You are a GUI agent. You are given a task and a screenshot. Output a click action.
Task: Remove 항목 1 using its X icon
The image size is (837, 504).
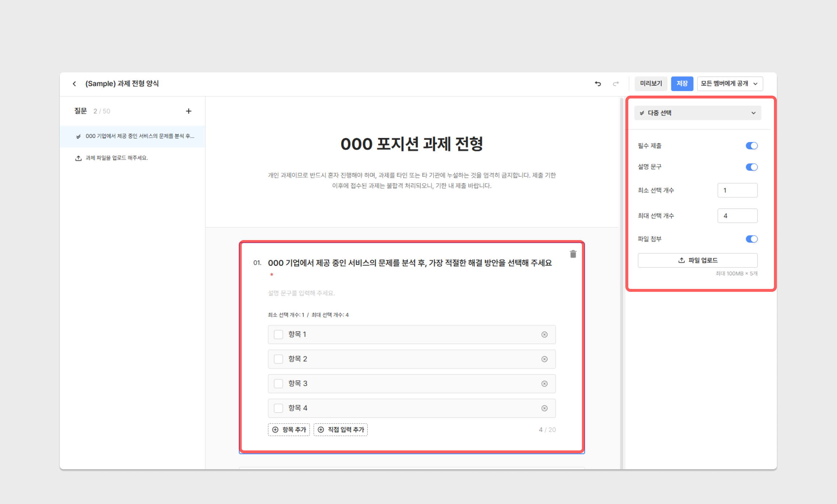(544, 335)
